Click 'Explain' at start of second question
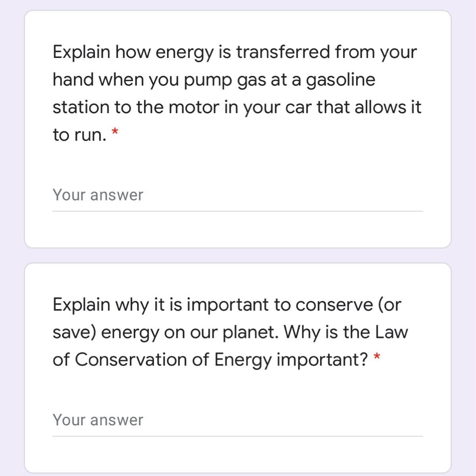The width and height of the screenshot is (476, 476). tap(81, 305)
